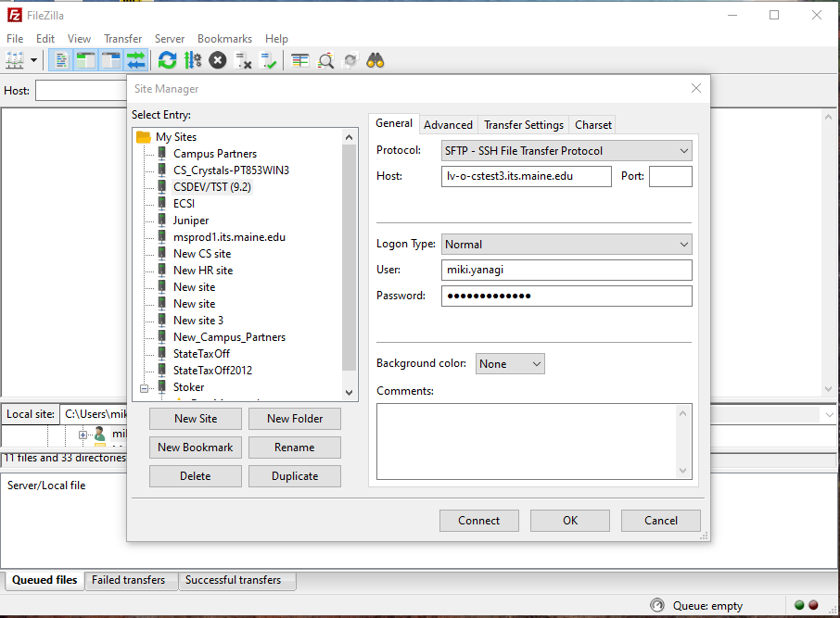Toggle the message log display
This screenshot has width=840, height=618.
click(61, 60)
